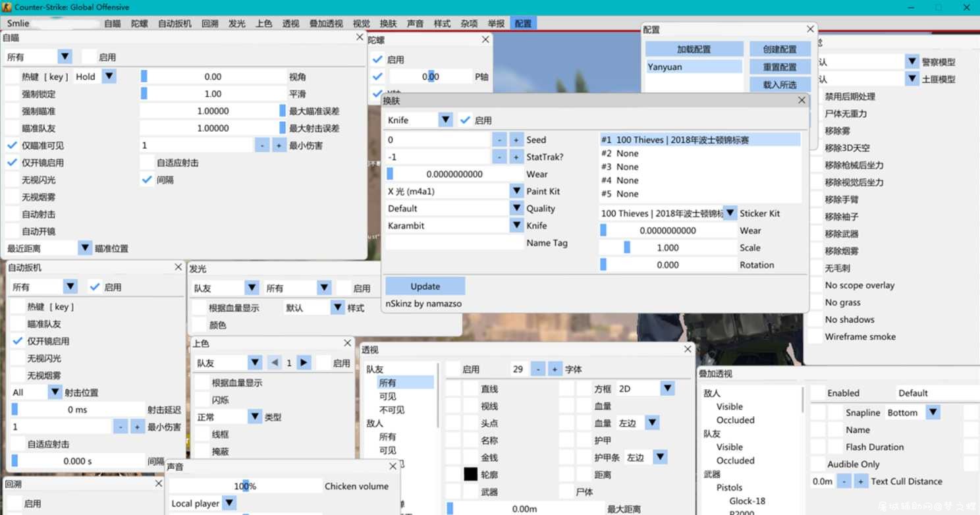Decrease 最小伤害 value in 自瞄 panel

(262, 146)
